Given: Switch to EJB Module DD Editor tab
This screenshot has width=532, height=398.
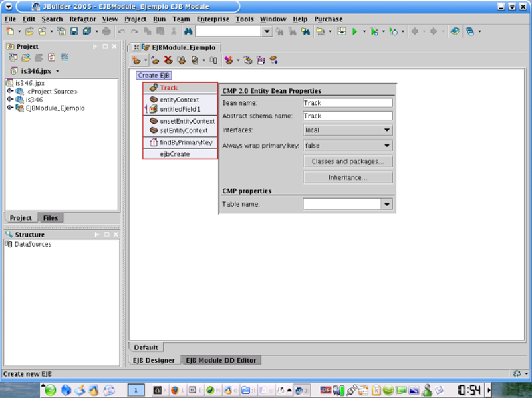Looking at the screenshot, I should (221, 360).
